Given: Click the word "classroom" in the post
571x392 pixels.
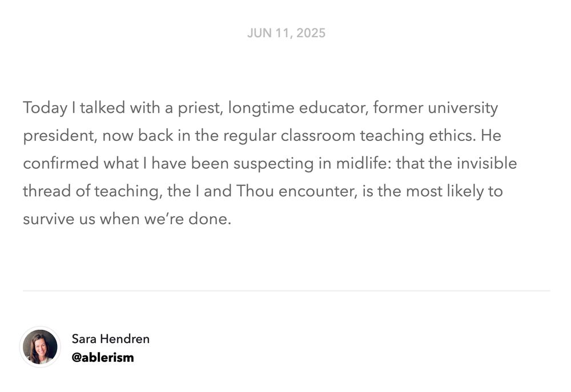Looking at the screenshot, I should (318, 135).
